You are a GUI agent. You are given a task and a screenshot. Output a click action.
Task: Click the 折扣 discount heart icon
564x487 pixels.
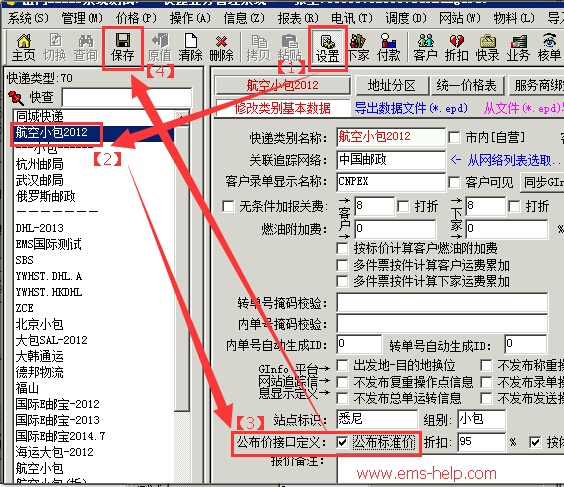[x=456, y=48]
